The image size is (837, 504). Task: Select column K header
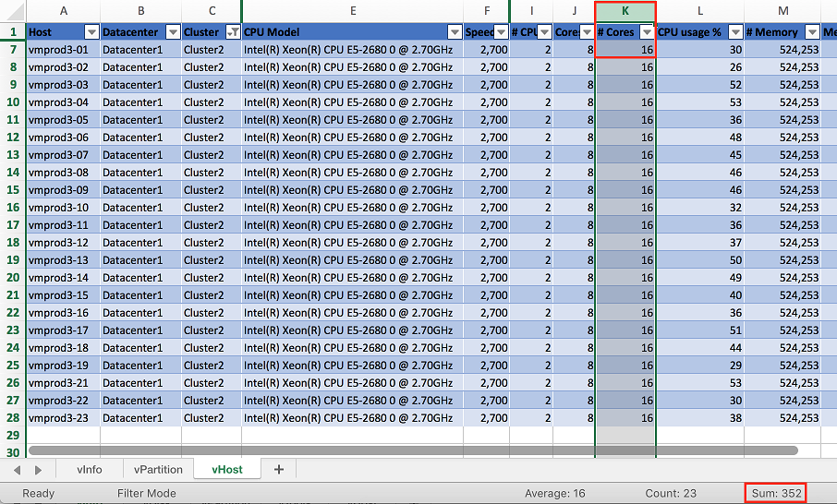(x=625, y=11)
